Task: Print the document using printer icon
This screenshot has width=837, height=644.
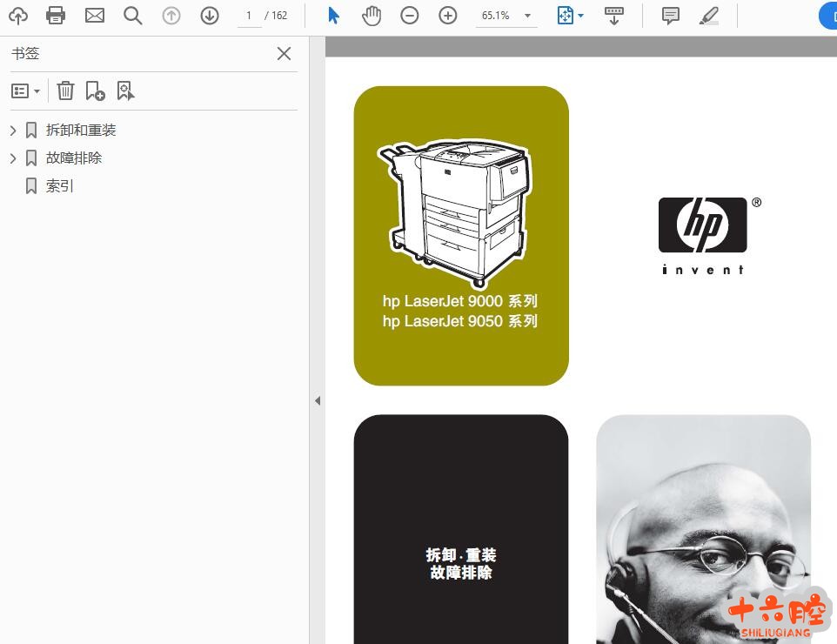Action: click(56, 15)
